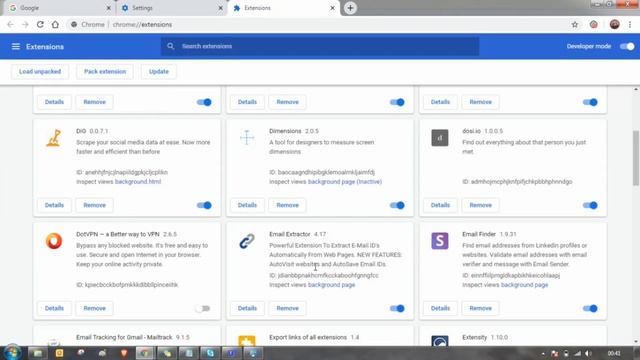Open Details for the DIG extension
Image resolution: width=640 pixels, height=360 pixels.
(54, 205)
